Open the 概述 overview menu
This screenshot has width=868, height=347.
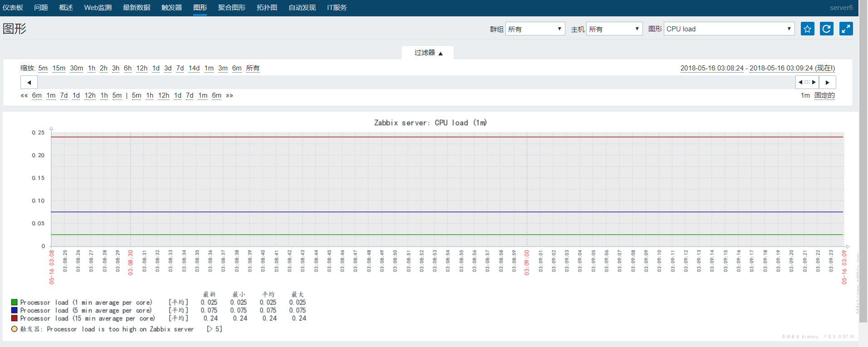click(x=66, y=8)
